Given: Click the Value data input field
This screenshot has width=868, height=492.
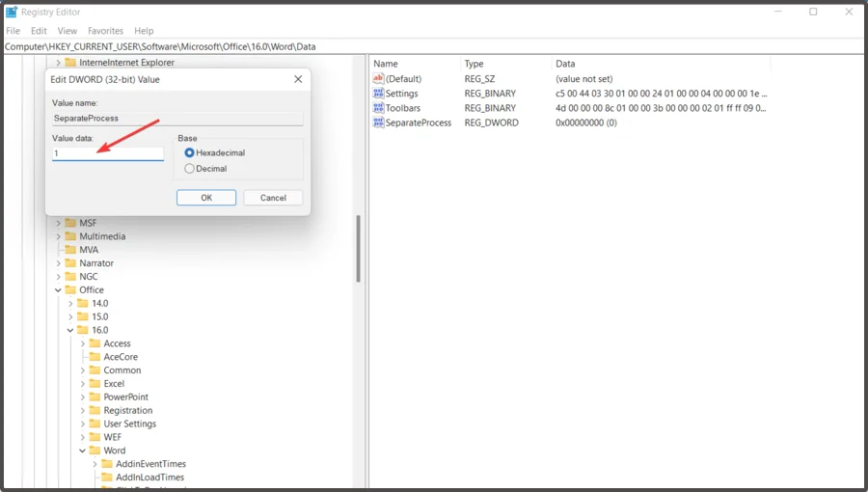Looking at the screenshot, I should 108,153.
